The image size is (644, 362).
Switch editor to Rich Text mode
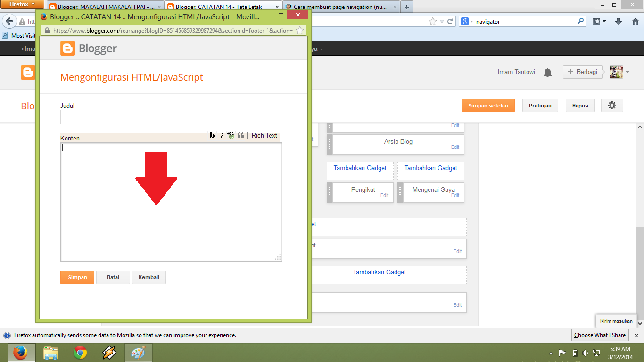pos(264,135)
